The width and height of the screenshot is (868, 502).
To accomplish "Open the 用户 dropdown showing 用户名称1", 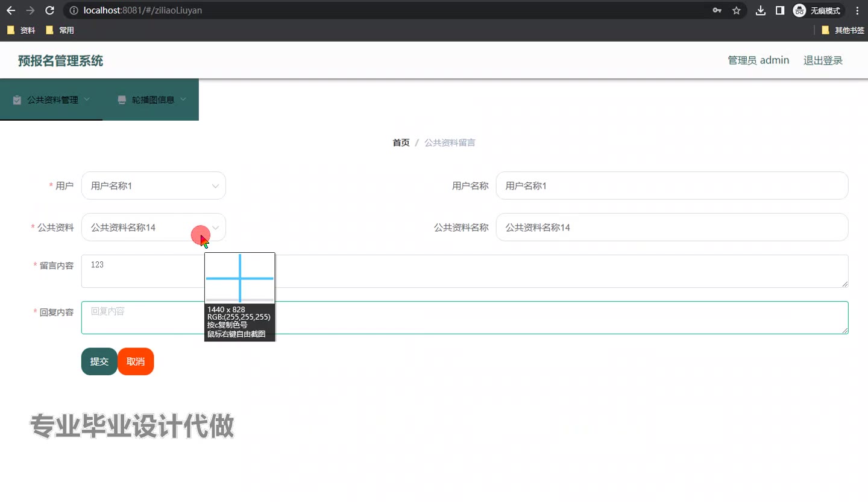I will click(154, 186).
